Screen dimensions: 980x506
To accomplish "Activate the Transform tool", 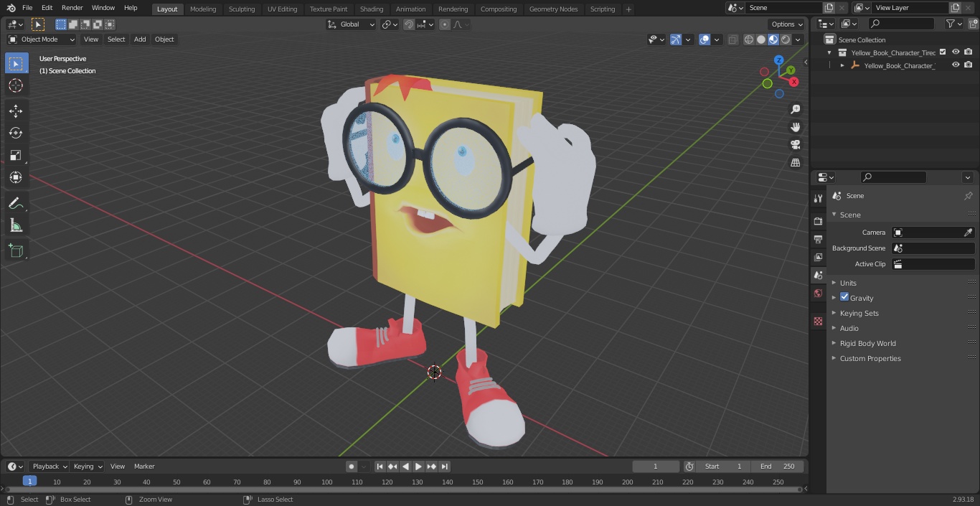I will [x=16, y=177].
